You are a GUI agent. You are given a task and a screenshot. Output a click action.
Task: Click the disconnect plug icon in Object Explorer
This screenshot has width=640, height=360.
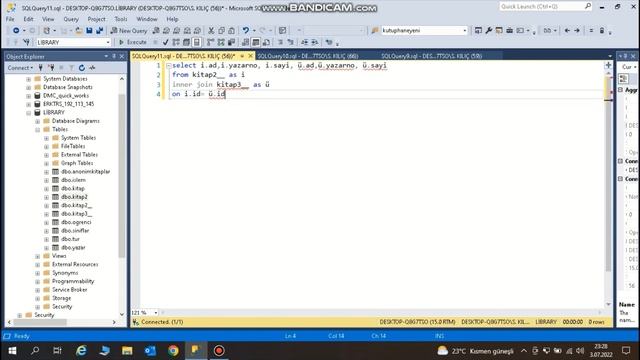[x=51, y=68]
